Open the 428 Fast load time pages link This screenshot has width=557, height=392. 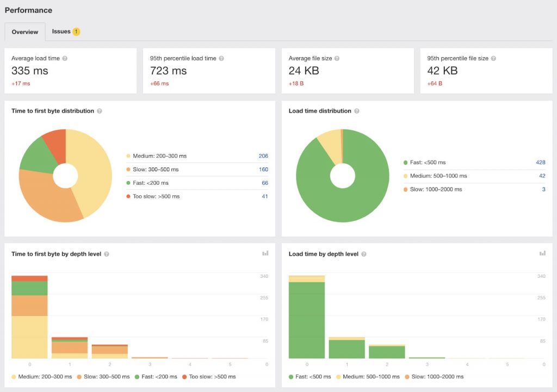[x=540, y=163]
